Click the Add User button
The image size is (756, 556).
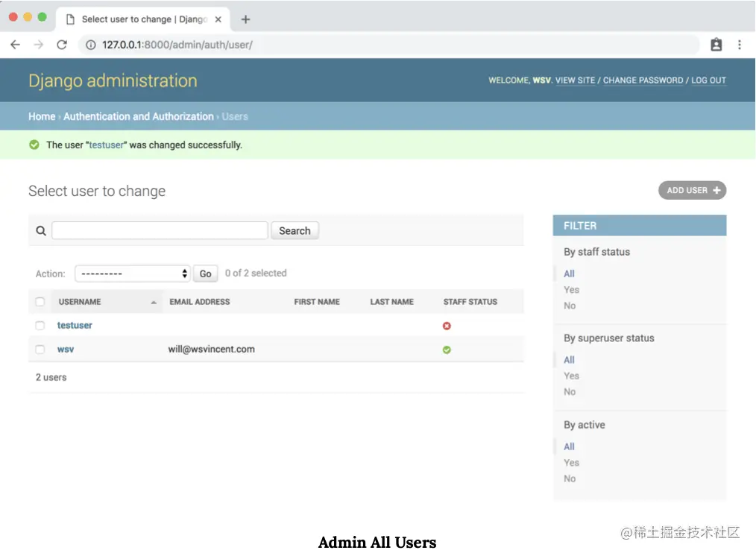point(692,190)
